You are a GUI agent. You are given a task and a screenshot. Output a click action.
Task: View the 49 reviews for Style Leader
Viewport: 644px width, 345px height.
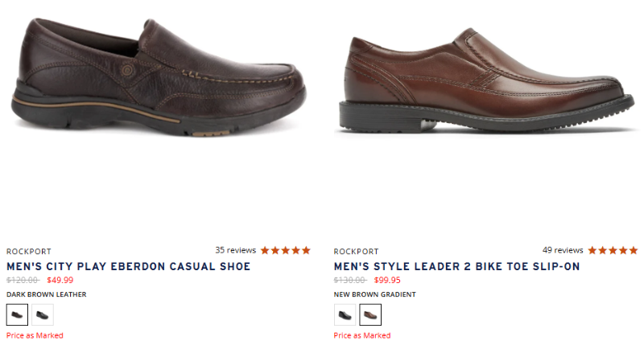coord(563,250)
